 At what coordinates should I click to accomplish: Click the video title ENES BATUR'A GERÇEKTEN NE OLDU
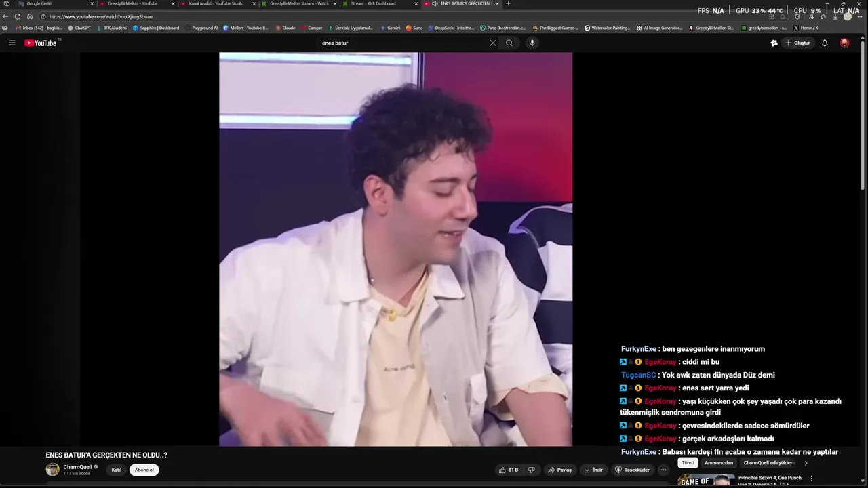coord(106,455)
